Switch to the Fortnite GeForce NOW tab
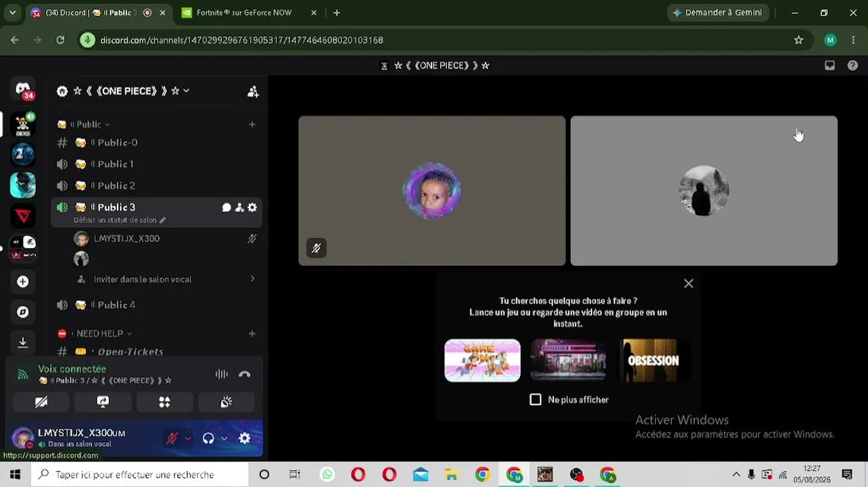 click(250, 13)
